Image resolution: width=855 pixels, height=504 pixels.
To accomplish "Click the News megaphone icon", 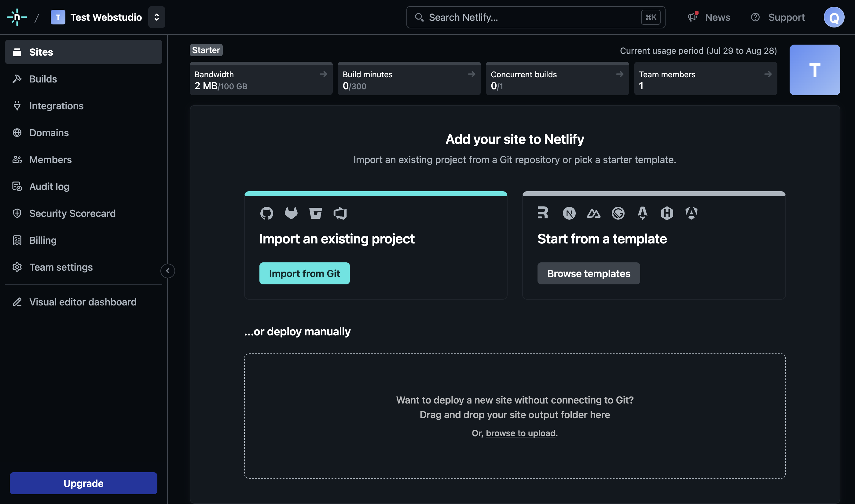I will pos(693,16).
